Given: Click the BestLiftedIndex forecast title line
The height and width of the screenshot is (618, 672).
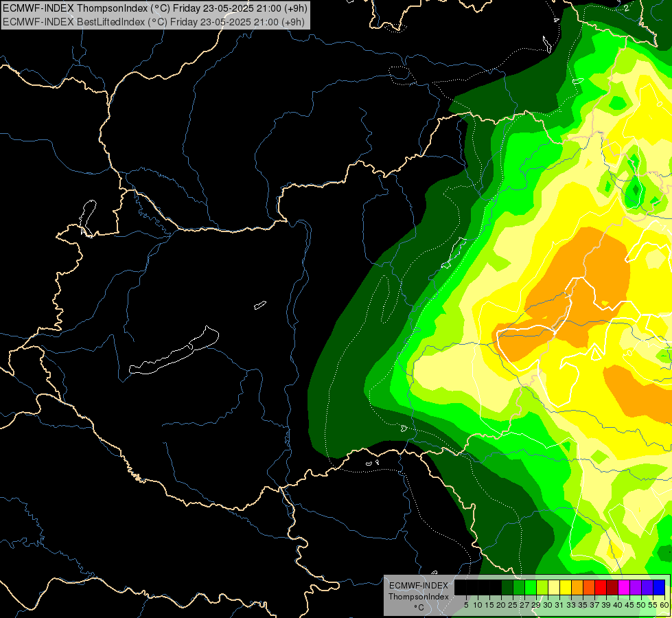Looking at the screenshot, I should pos(154,21).
